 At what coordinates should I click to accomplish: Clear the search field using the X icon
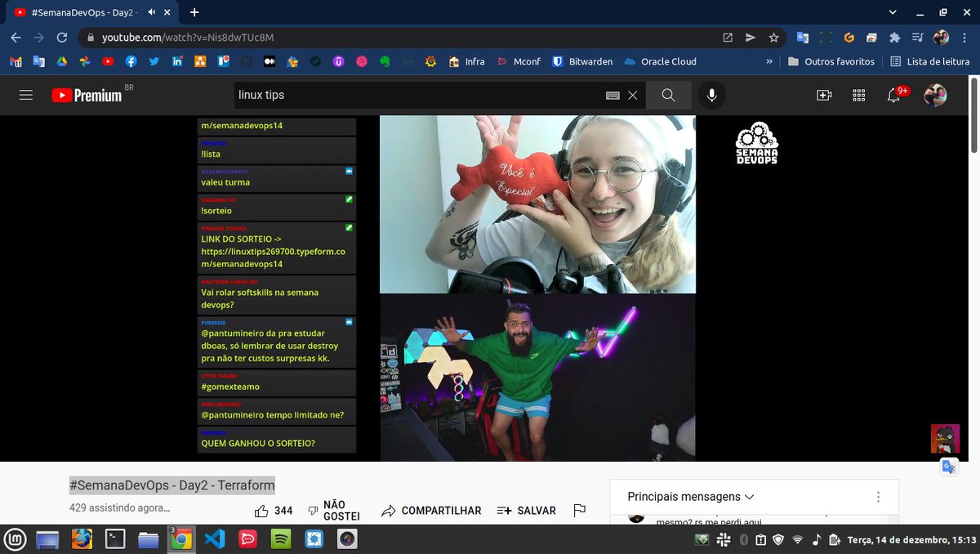(634, 95)
